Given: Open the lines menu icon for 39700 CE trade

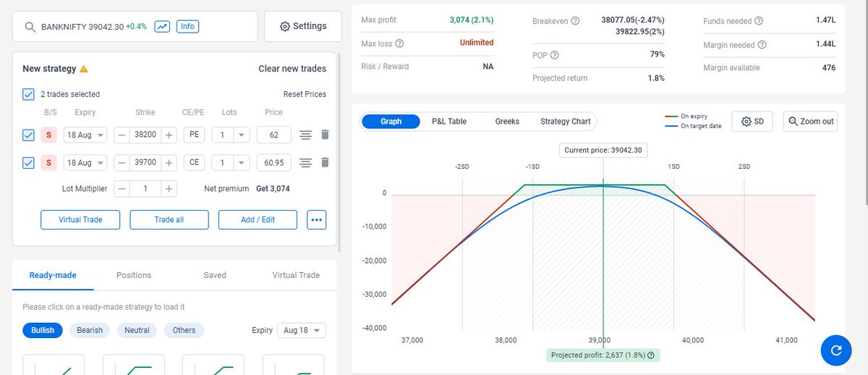Looking at the screenshot, I should point(305,163).
